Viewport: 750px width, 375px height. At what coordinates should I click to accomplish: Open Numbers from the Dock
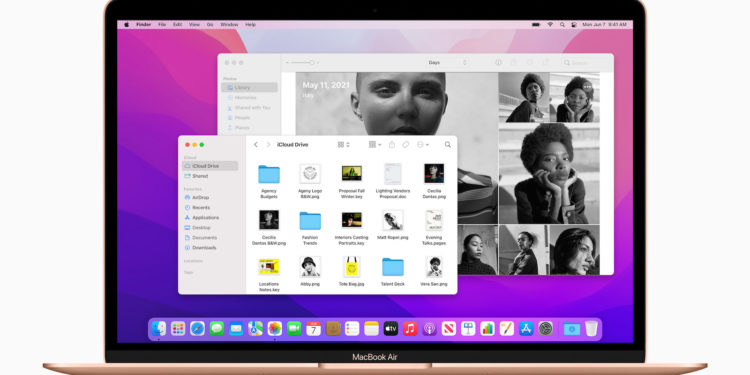coord(487,329)
